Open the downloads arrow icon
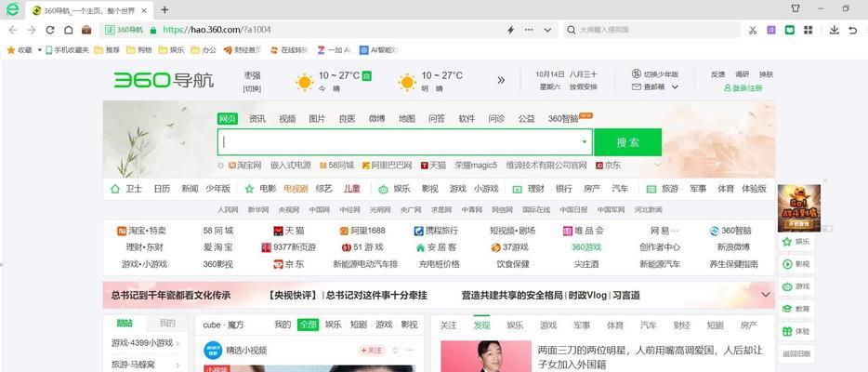Viewport: 868px width, 372px height. click(835, 30)
